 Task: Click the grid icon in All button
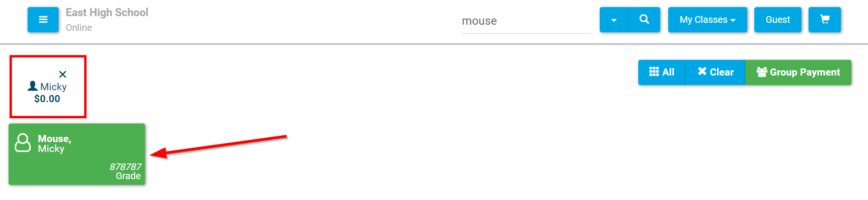point(654,71)
